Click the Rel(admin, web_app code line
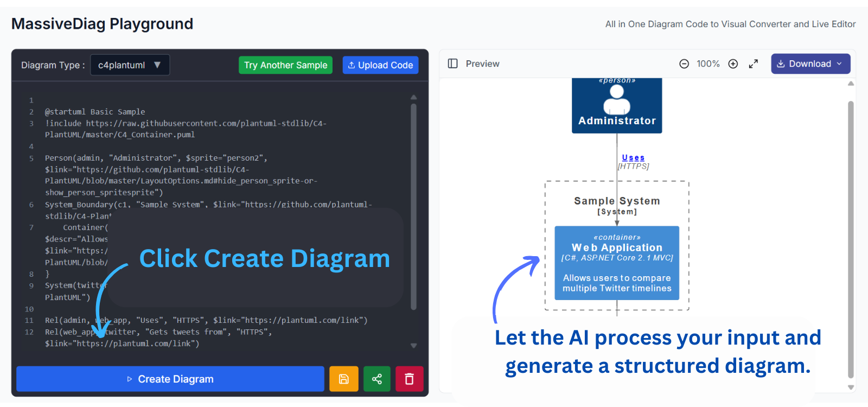Image resolution: width=868 pixels, height=407 pixels. pos(206,320)
